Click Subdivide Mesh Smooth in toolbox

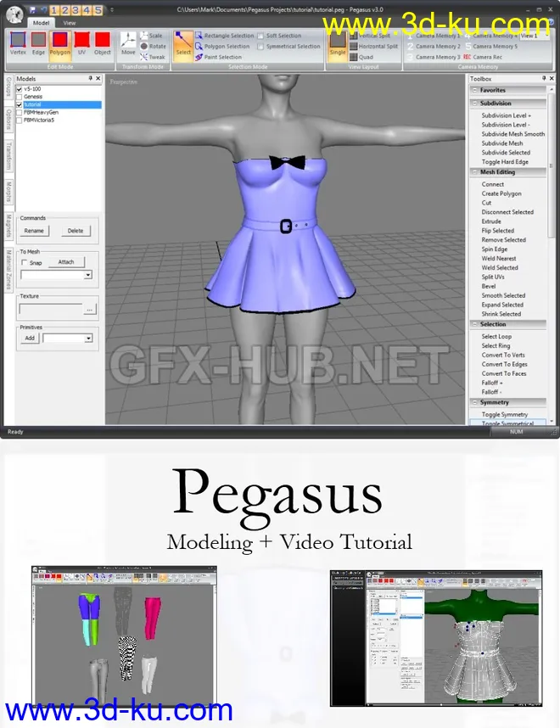(512, 134)
